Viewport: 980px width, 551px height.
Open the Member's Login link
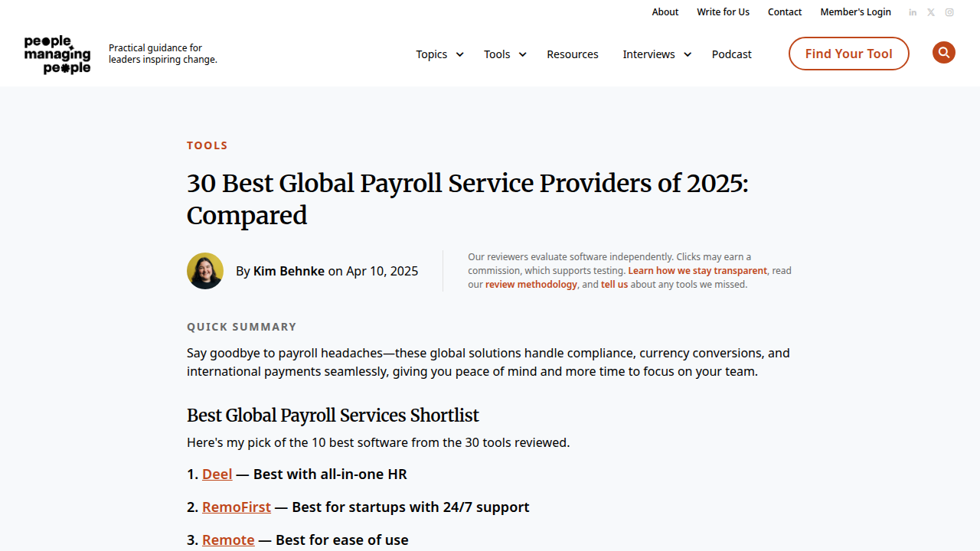point(856,12)
